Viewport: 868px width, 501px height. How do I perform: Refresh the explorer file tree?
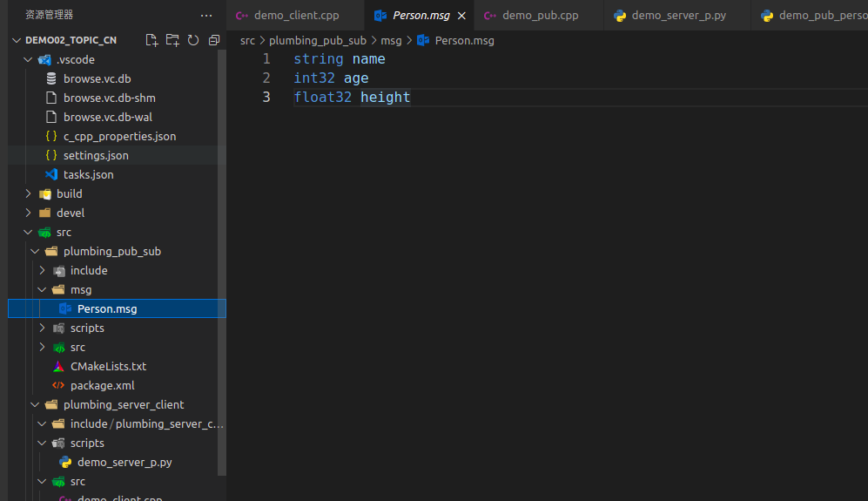pos(193,40)
